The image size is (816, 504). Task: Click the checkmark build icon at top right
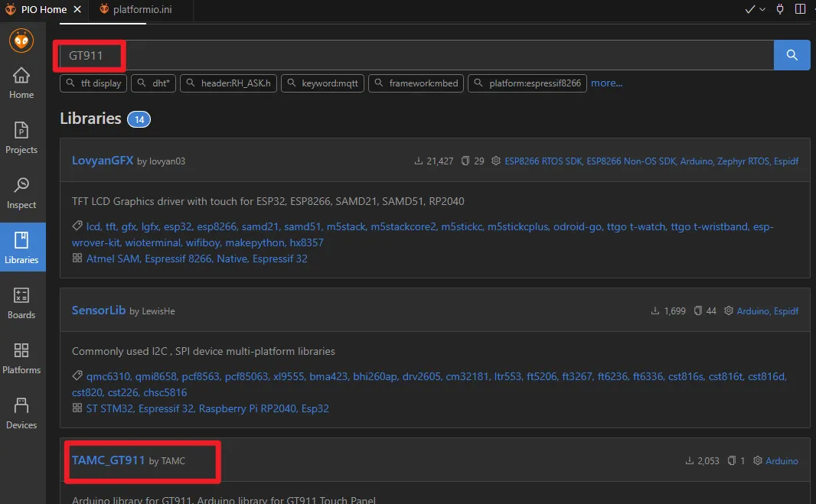click(749, 9)
